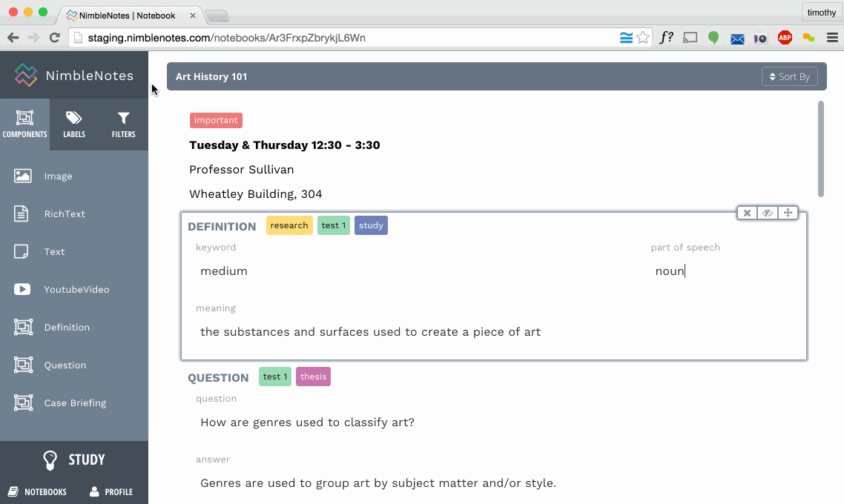Pick the Case Briefing component

tap(74, 403)
